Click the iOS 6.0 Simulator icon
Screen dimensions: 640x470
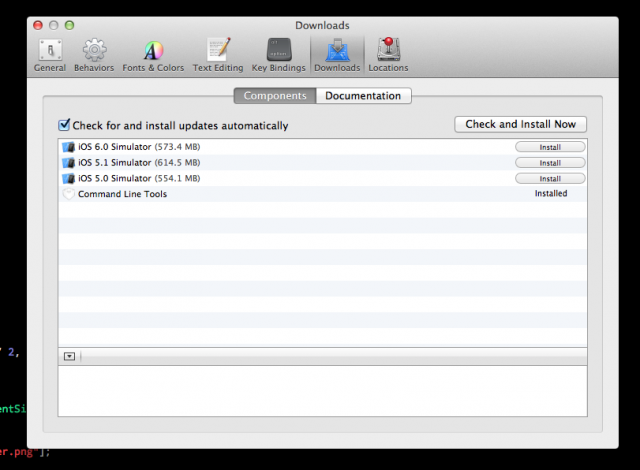pos(69,147)
